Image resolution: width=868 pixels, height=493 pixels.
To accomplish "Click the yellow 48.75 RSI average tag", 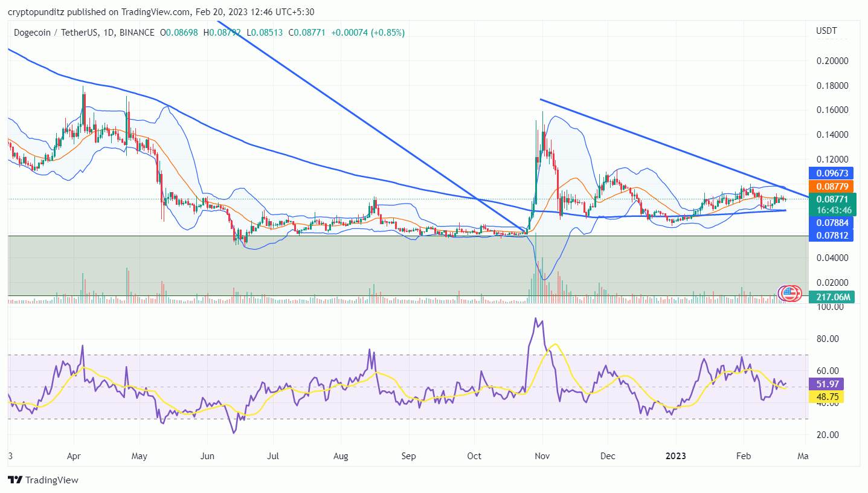I will click(827, 396).
